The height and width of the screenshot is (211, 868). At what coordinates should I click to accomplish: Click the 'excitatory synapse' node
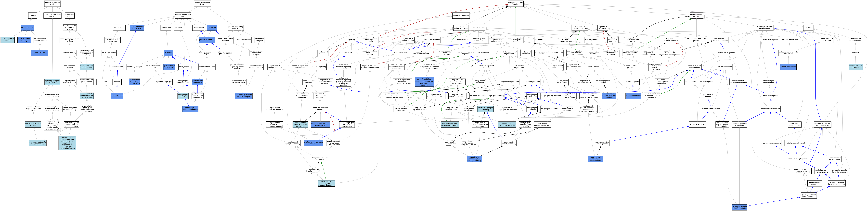[x=134, y=67]
